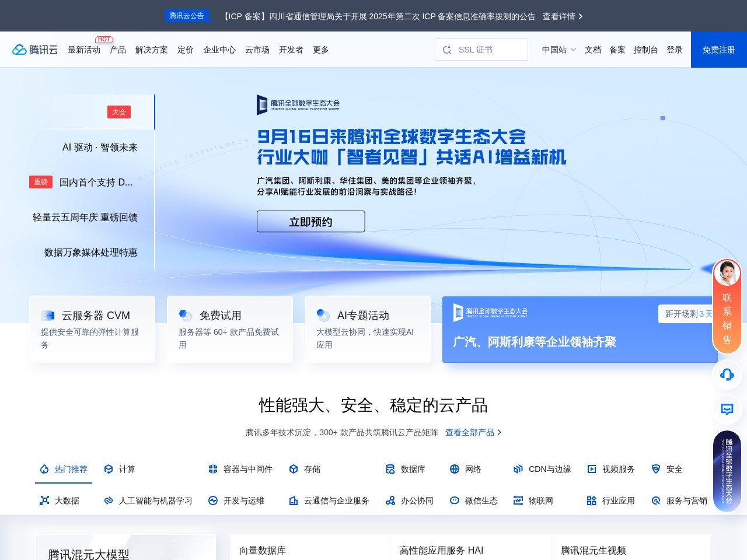Click the 云服务器 CVM card icon
This screenshot has width=747, height=560.
[48, 316]
